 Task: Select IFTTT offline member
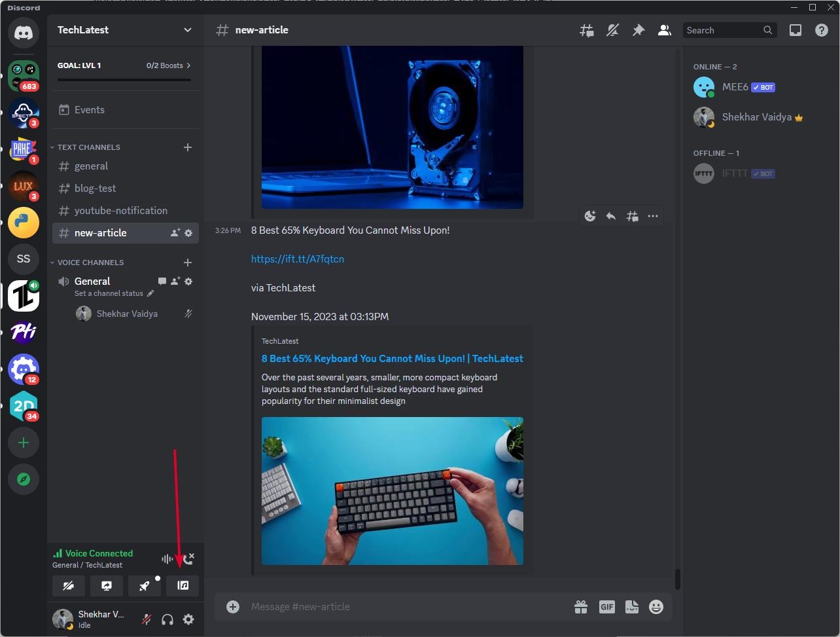tap(758, 173)
